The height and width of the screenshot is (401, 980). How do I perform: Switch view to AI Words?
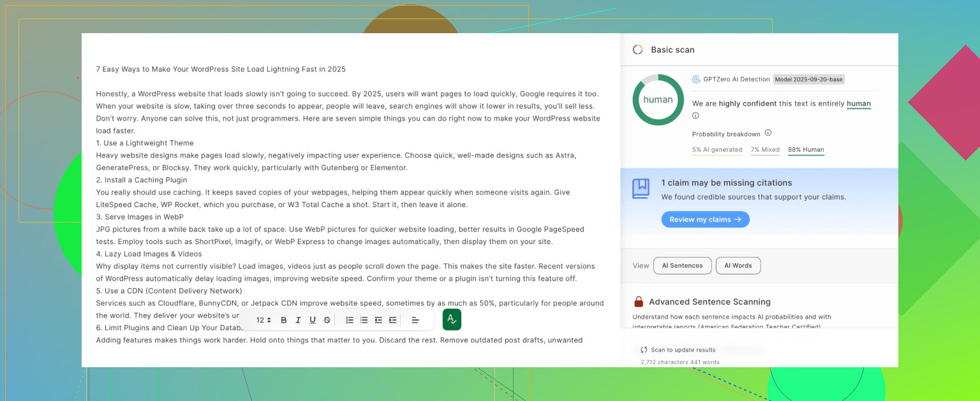(x=738, y=266)
